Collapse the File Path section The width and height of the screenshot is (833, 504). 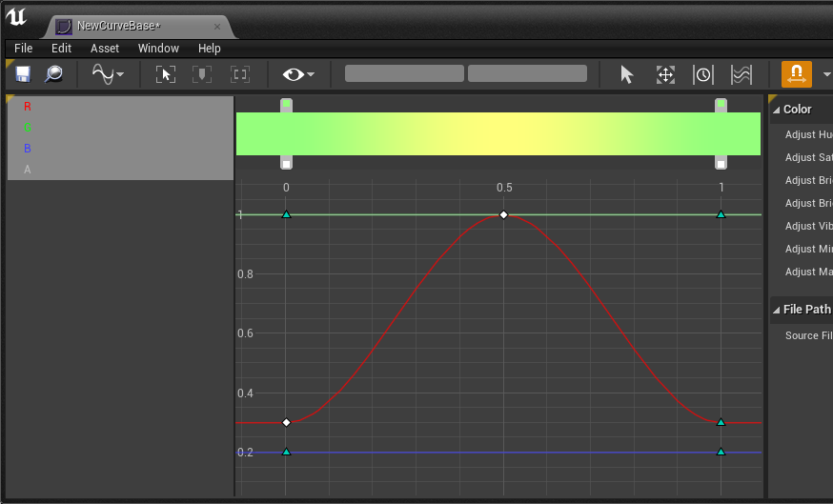click(x=776, y=310)
